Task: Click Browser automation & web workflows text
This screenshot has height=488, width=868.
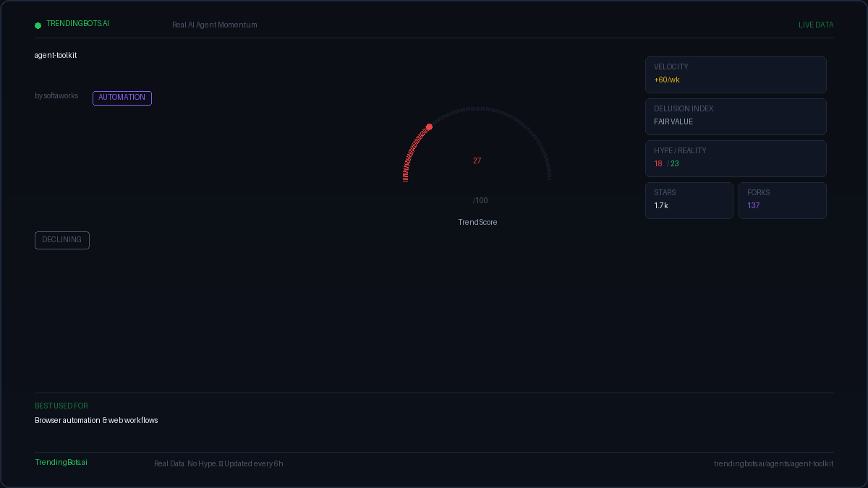Action: [x=96, y=421]
